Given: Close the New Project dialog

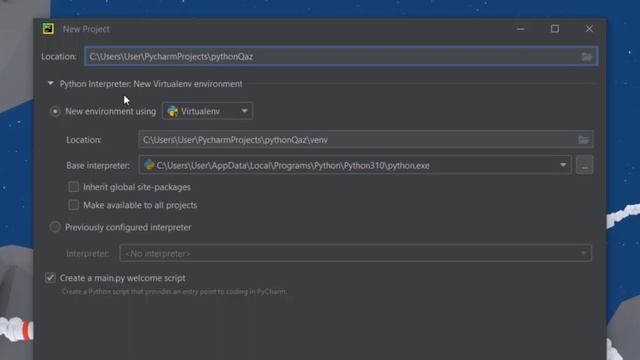Looking at the screenshot, I should [589, 29].
